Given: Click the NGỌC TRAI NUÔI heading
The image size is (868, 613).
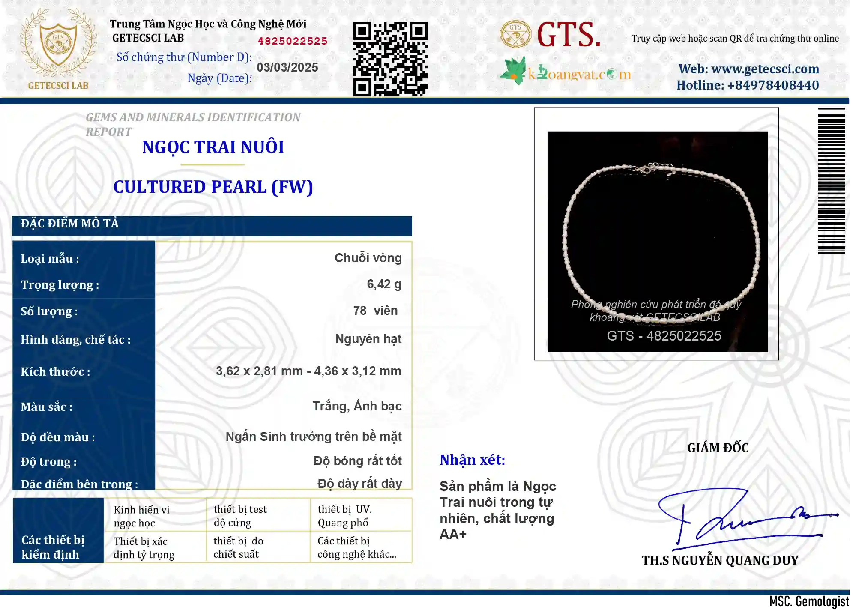Looking at the screenshot, I should click(x=213, y=147).
